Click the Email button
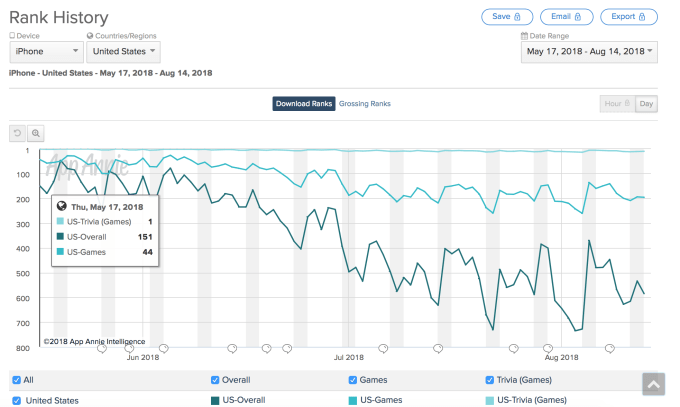The width and height of the screenshot is (680, 407). point(567,17)
